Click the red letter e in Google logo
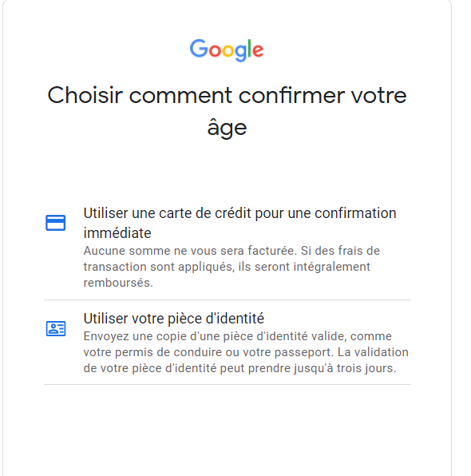The image size is (471, 476). click(x=258, y=50)
